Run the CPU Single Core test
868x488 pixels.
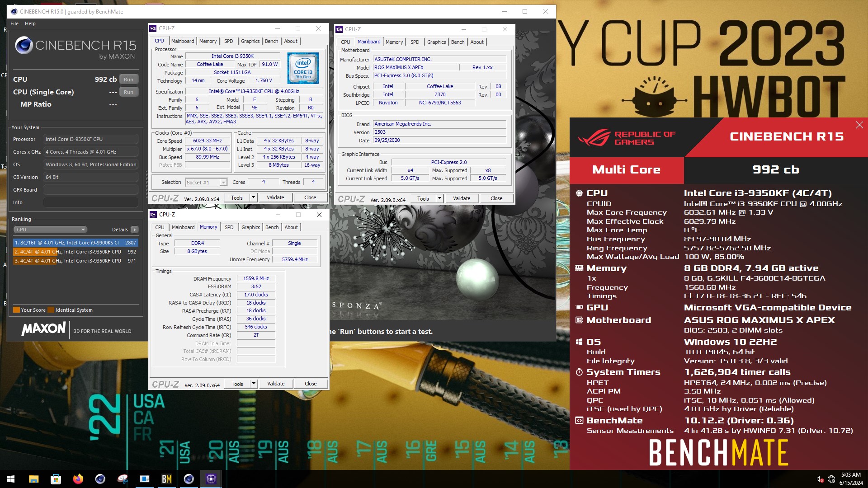point(129,92)
